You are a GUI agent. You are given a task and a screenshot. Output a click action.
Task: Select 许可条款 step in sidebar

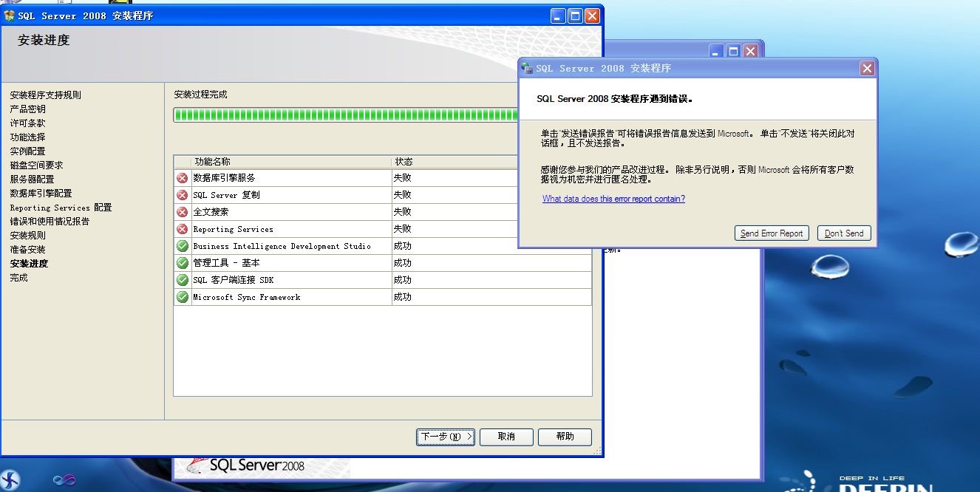click(27, 123)
